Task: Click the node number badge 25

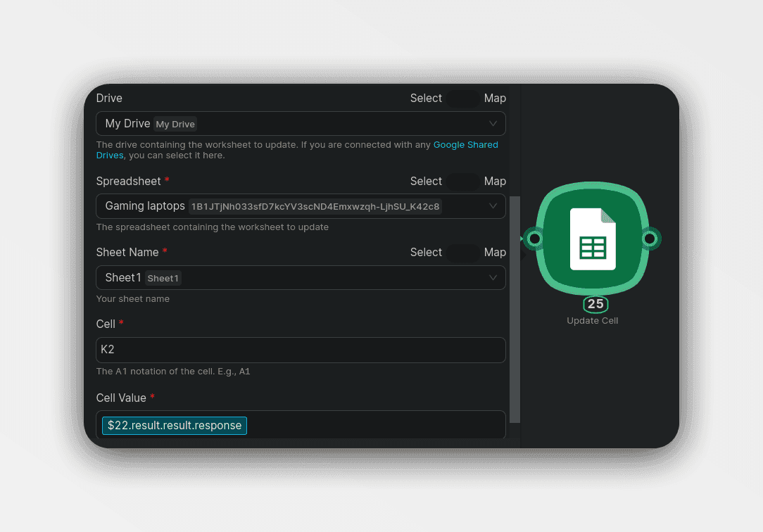Action: [595, 304]
